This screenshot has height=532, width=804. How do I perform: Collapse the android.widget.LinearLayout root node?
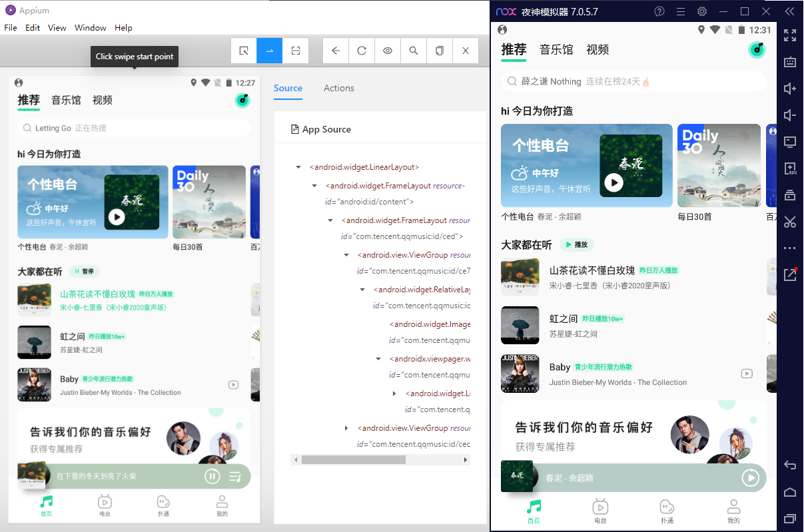point(298,167)
